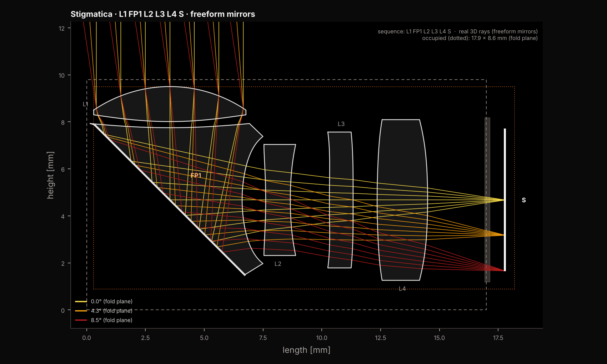Screen dimensions: 607x364
Task: Click the Stigmatica plot title
Action: pyautogui.click(x=163, y=14)
